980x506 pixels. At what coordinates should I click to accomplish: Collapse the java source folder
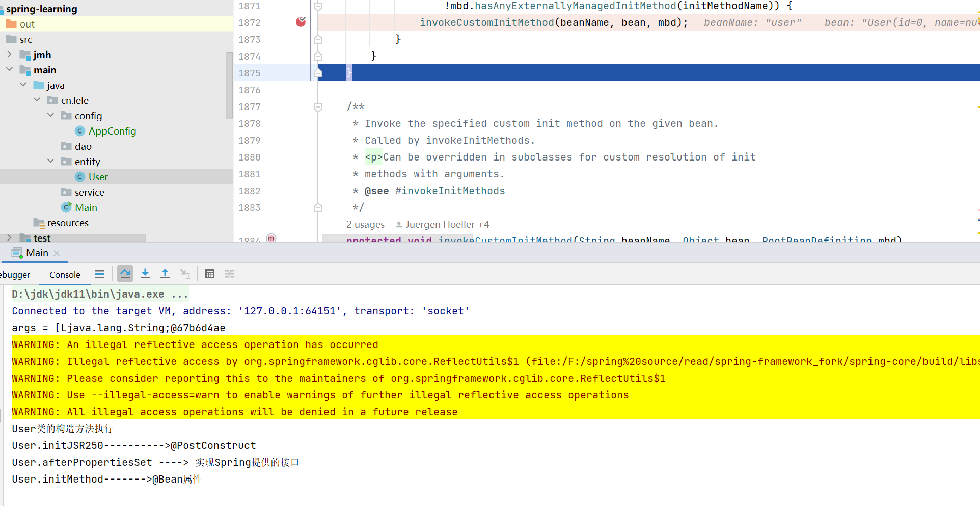(x=23, y=85)
